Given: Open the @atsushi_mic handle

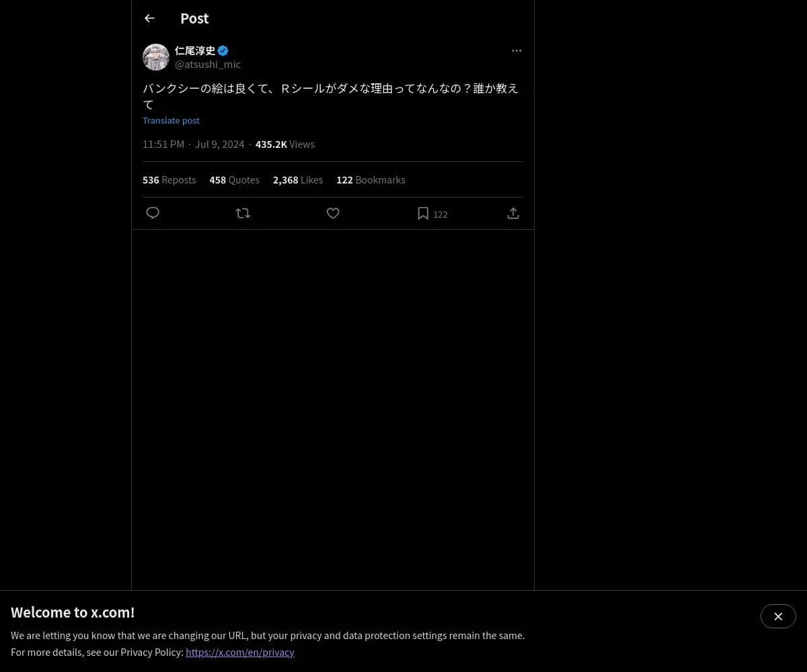Looking at the screenshot, I should pyautogui.click(x=208, y=64).
